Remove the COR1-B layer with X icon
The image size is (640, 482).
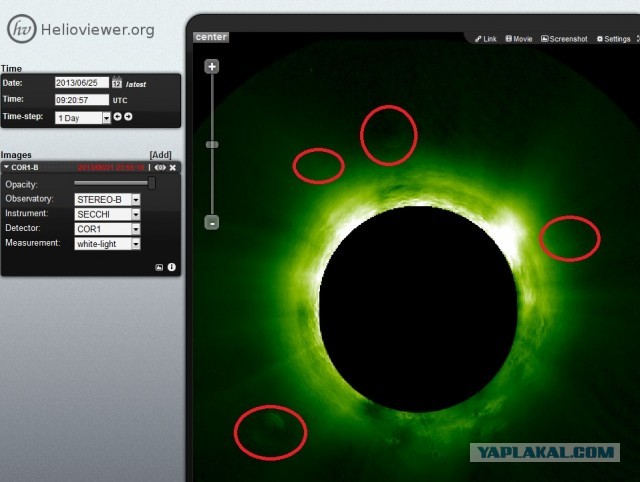(x=173, y=167)
